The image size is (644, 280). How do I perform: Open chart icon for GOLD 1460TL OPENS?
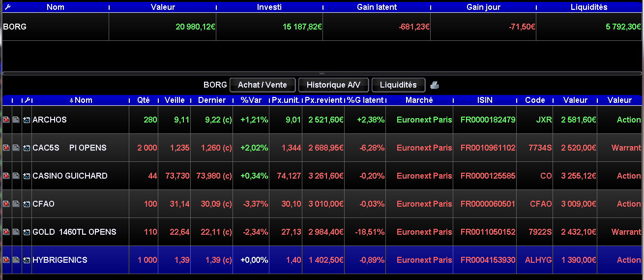coord(27,232)
